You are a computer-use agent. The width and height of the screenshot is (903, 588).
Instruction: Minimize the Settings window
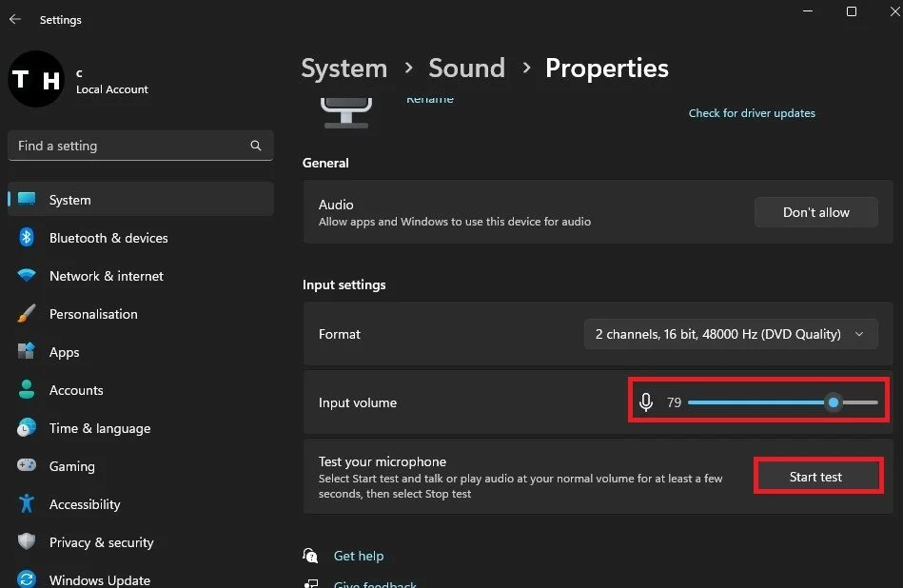point(808,11)
